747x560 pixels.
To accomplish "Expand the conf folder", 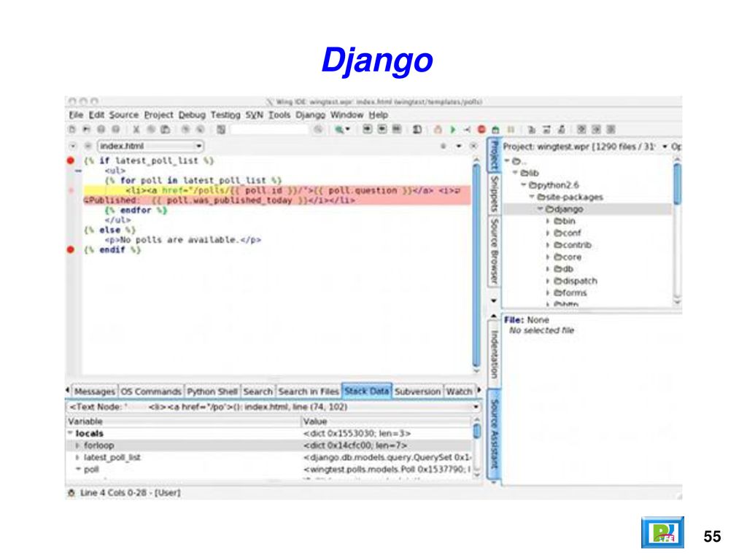I will click(x=548, y=233).
